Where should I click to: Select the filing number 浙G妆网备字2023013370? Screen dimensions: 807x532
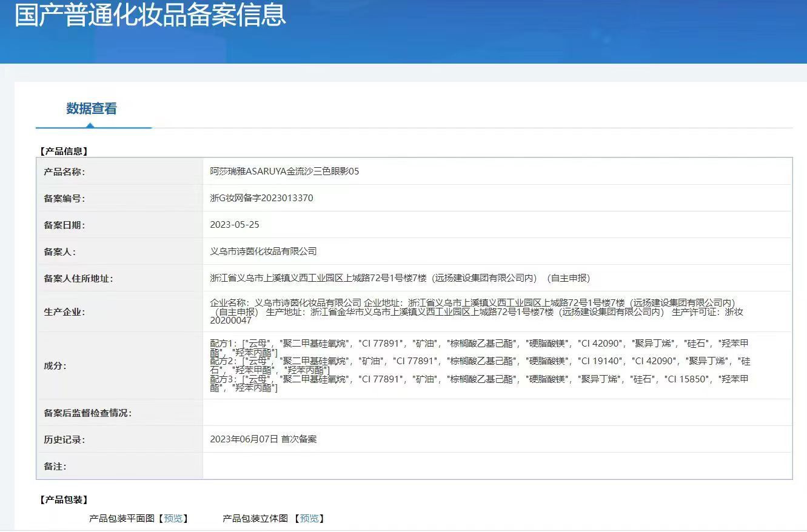[261, 198]
